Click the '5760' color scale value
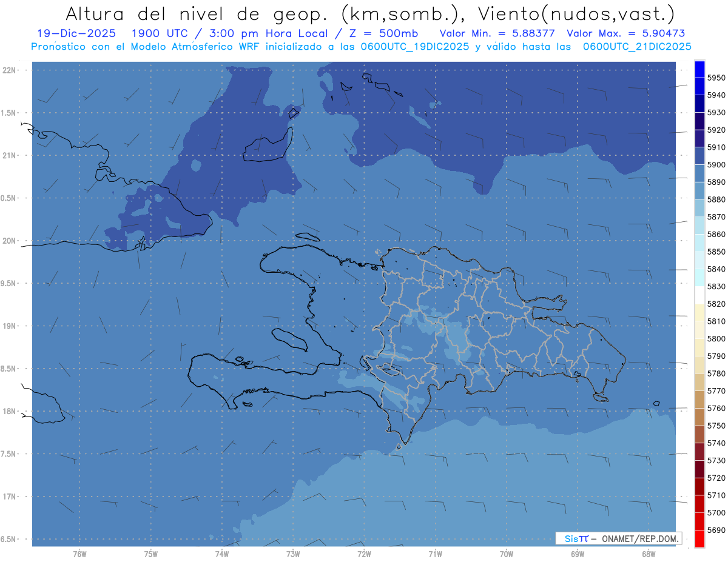728x562 pixels. 716,409
